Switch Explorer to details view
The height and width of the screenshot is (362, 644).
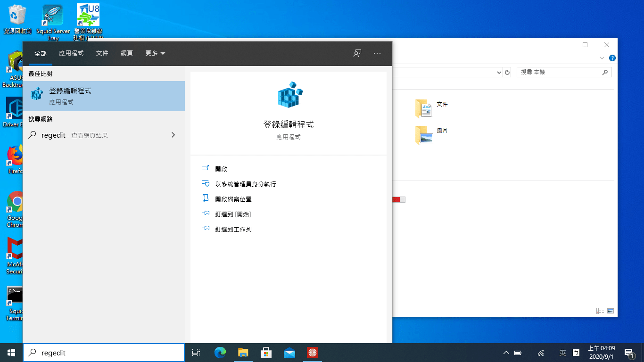[600, 311]
